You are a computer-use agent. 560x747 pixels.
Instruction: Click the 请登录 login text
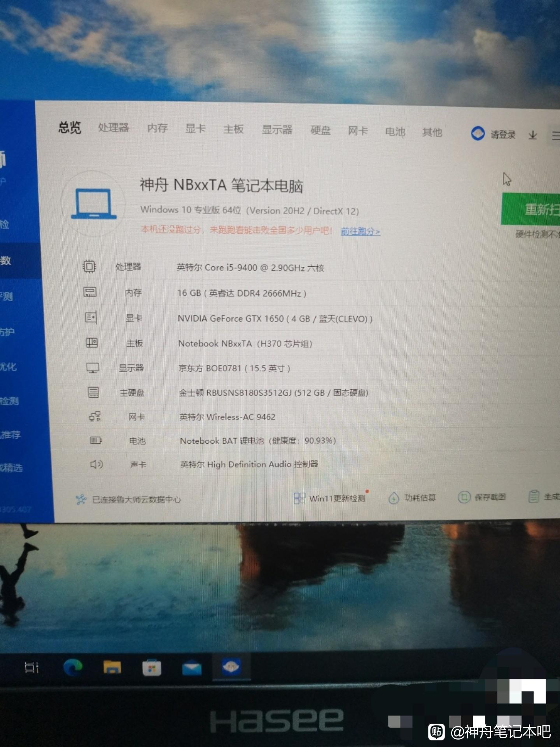tap(503, 135)
